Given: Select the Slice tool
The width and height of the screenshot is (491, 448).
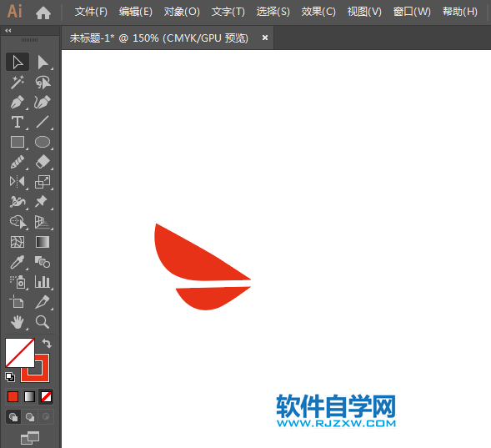Looking at the screenshot, I should pos(43,302).
